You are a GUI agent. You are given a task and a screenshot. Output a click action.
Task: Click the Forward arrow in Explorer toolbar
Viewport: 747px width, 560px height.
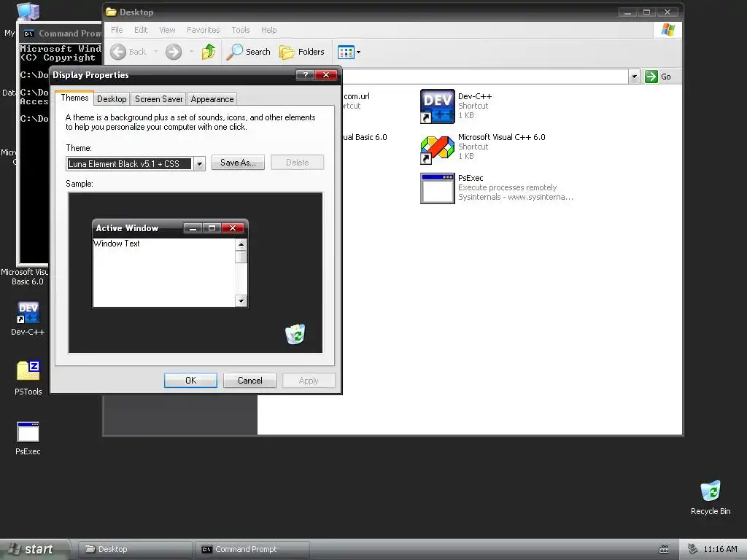[174, 52]
